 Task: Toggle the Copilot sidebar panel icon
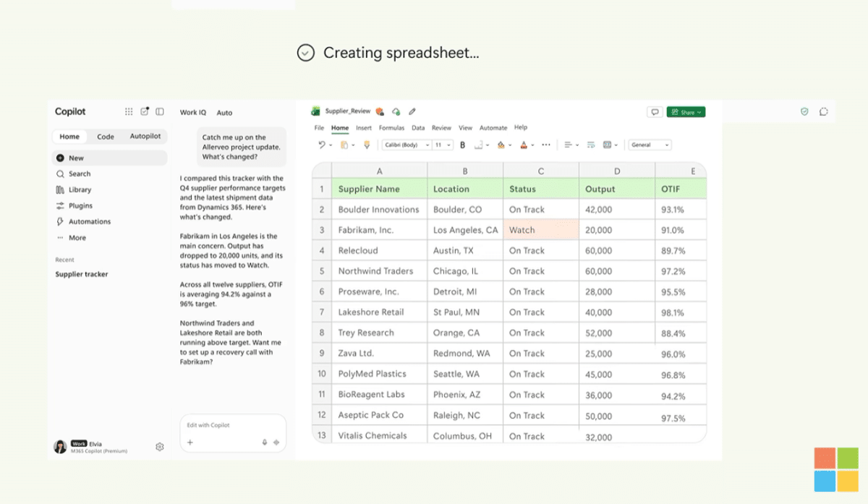[x=160, y=111]
